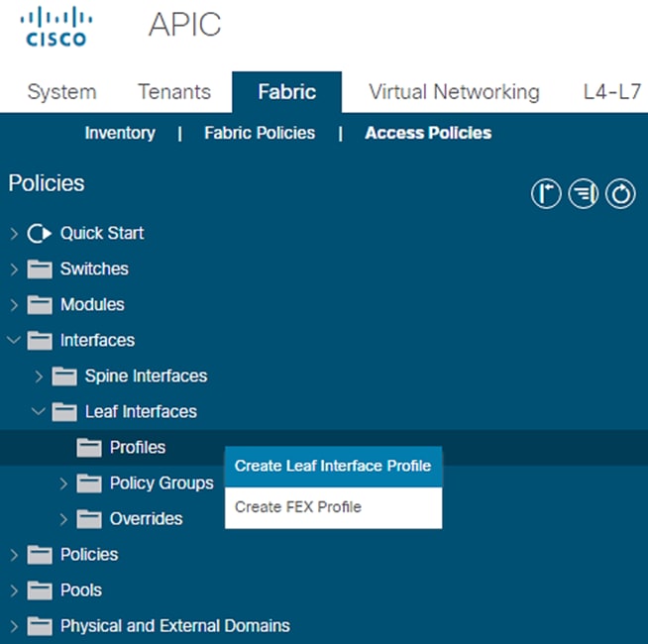This screenshot has width=648, height=644.
Task: Click the Switches folder icon
Action: [40, 269]
